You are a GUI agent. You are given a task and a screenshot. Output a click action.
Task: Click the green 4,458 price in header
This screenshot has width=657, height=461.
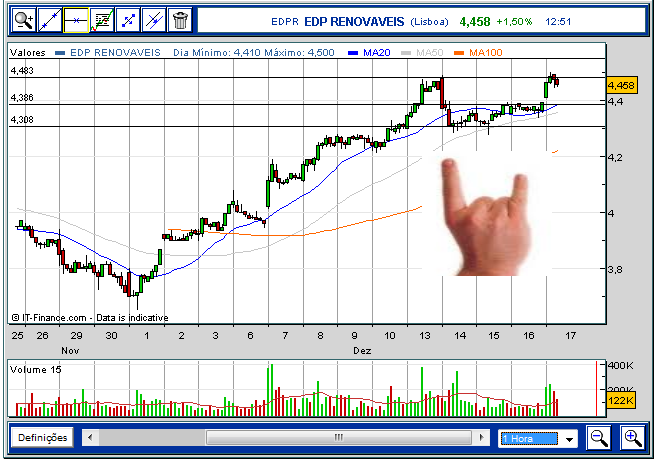[x=475, y=22]
